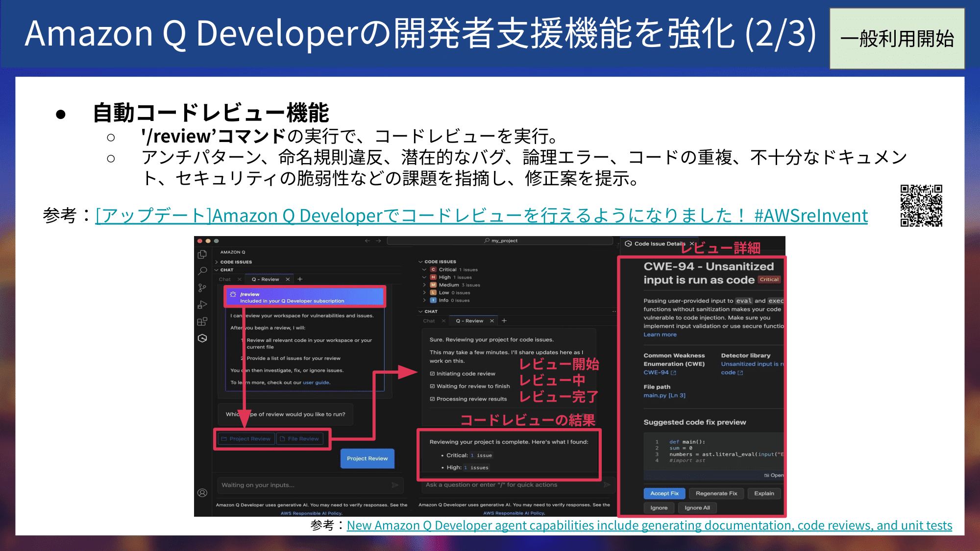
Task: Click the 'Accept Fix' button
Action: point(664,493)
